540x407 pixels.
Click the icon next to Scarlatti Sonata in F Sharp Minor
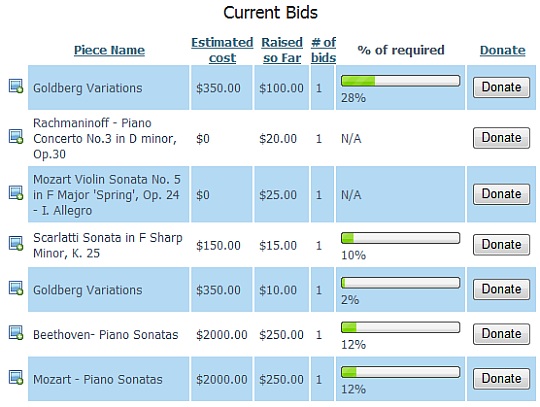coord(16,243)
